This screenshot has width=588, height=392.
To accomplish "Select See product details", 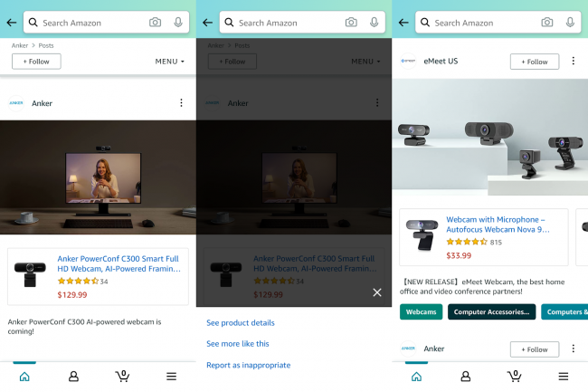I will tap(241, 323).
